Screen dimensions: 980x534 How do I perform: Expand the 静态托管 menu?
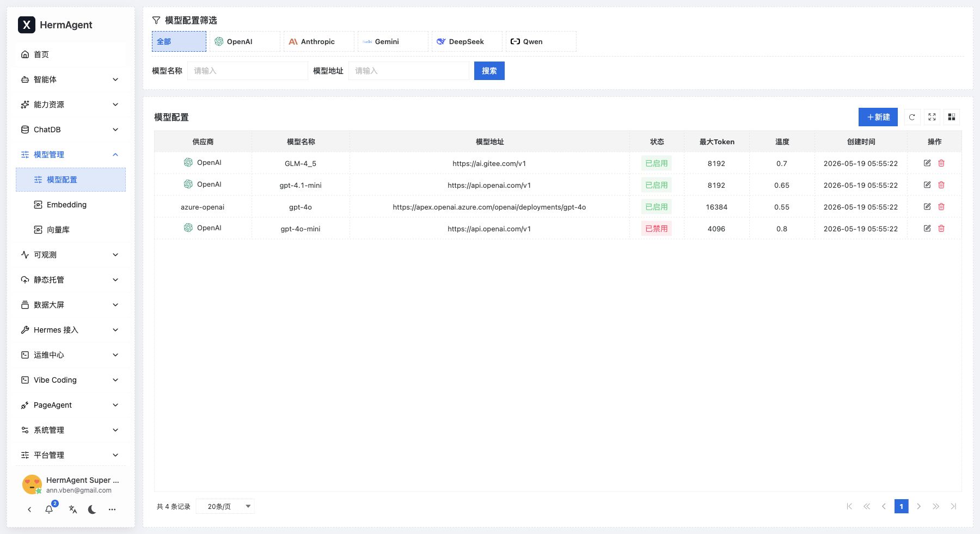[x=71, y=280]
